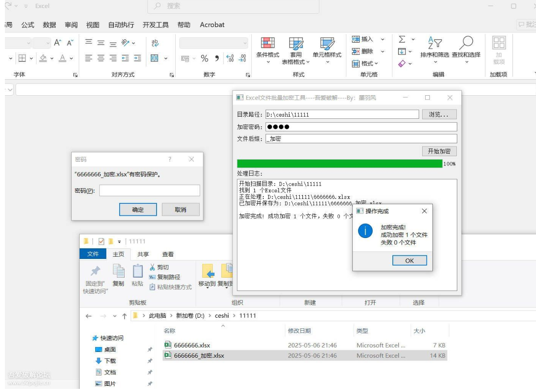Viewport: 536px width, 392px height.
Task: Expand the Font Color dropdown arrow
Action: pos(72,58)
